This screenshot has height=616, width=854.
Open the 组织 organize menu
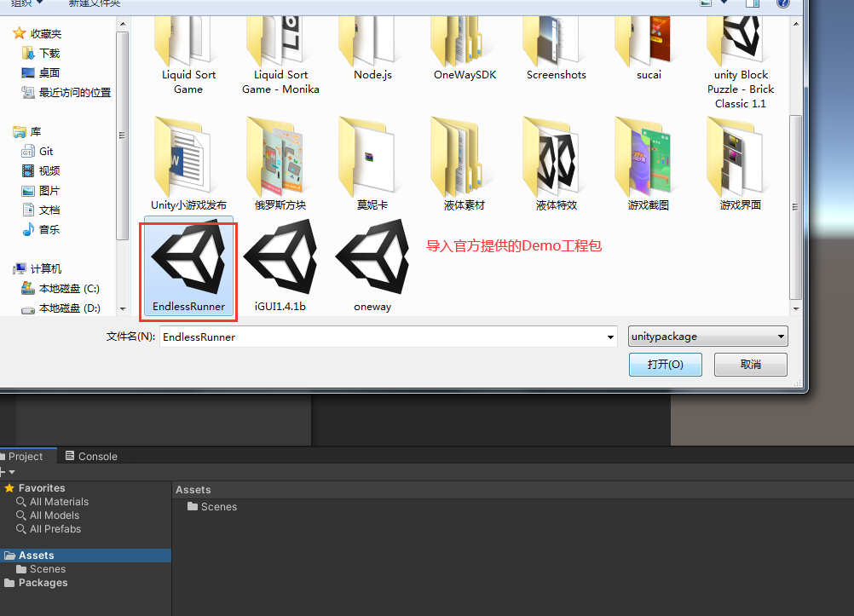(x=26, y=3)
